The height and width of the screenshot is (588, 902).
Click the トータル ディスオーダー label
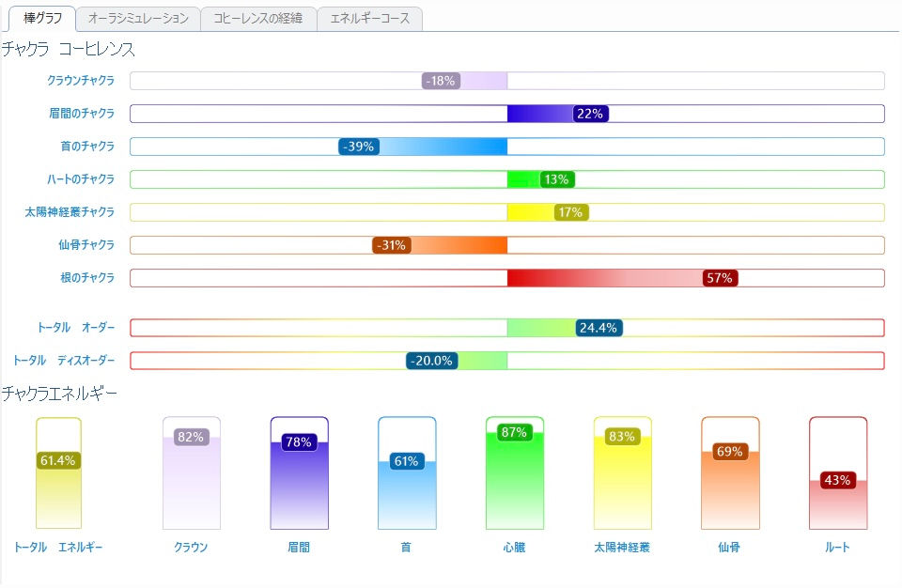64,360
